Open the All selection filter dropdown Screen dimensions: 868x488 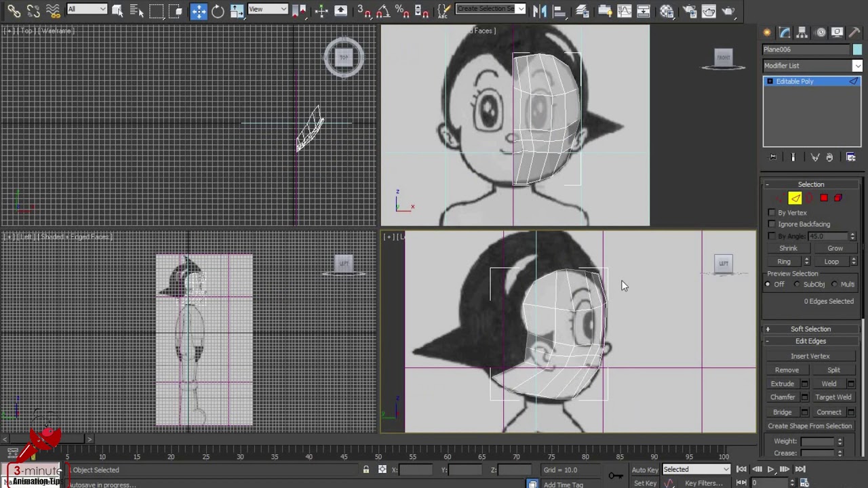87,9
